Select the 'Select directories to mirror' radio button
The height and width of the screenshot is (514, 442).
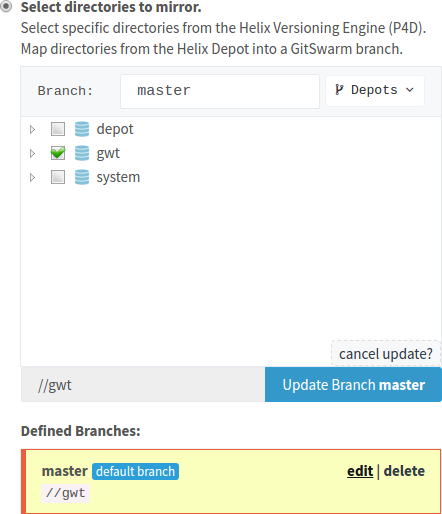(x=6, y=6)
